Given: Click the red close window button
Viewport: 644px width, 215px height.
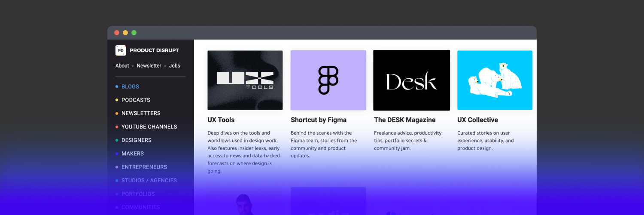Looking at the screenshot, I should click(x=117, y=33).
